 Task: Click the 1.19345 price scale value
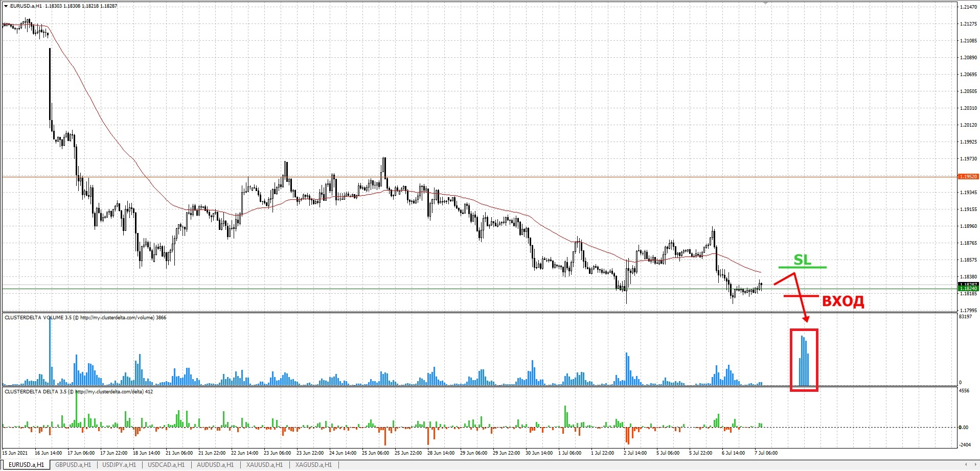tap(969, 193)
